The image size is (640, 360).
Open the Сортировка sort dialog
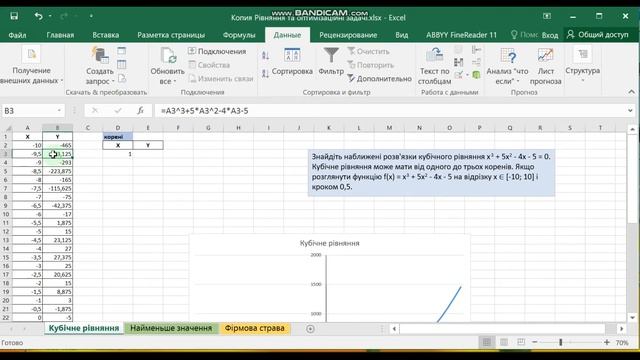click(292, 62)
